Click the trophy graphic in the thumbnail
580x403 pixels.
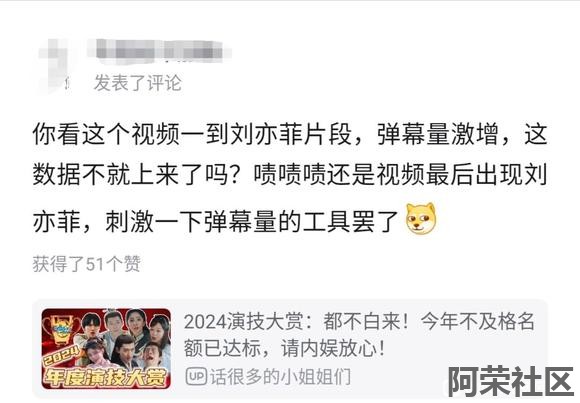coord(60,328)
